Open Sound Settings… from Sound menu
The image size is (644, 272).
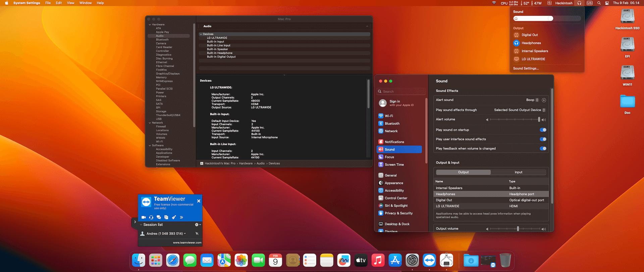tap(526, 69)
